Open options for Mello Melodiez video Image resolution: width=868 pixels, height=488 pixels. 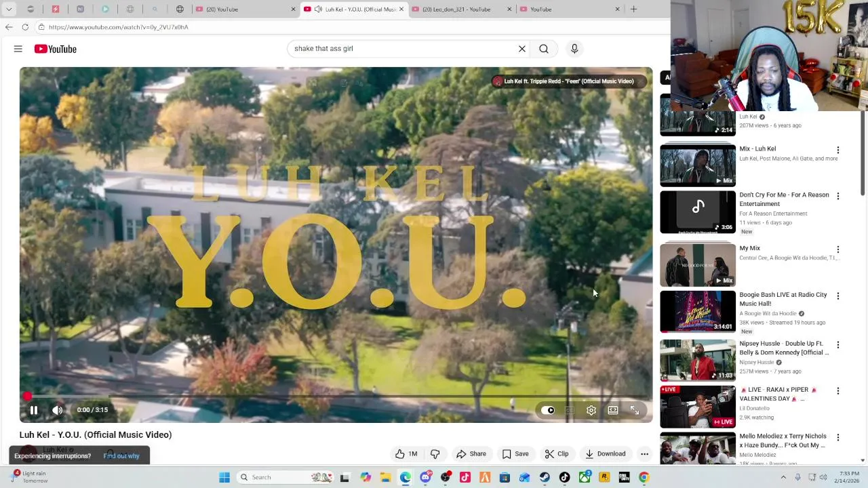[838, 437]
